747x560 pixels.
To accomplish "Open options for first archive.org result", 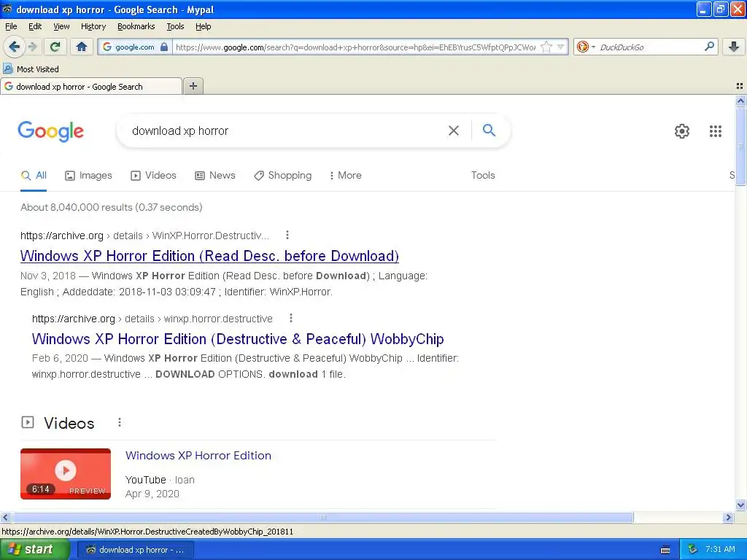I will click(287, 236).
